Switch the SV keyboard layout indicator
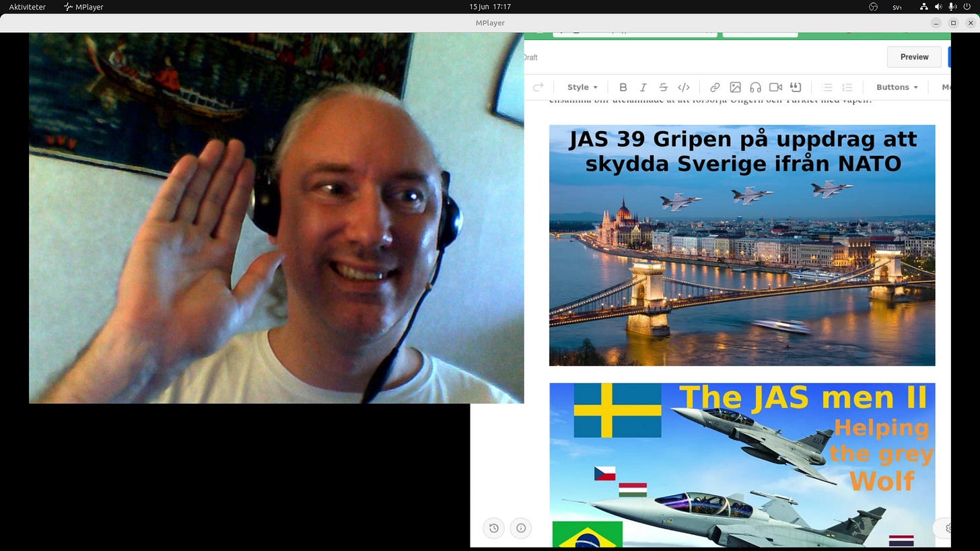This screenshot has width=980, height=551. [897, 7]
